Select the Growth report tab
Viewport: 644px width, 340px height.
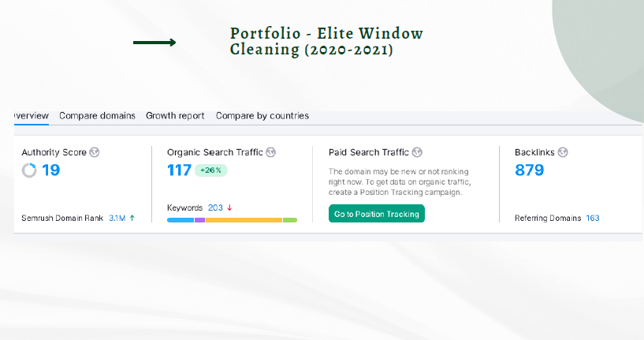(175, 116)
